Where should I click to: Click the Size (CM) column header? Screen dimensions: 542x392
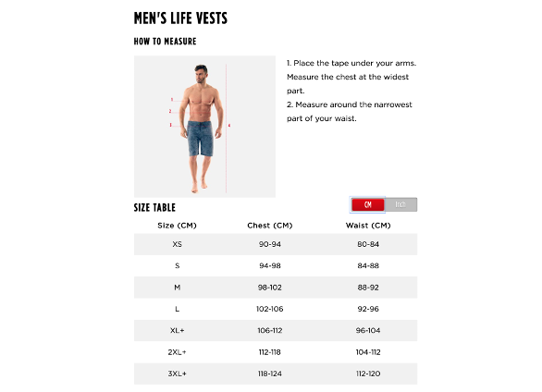click(x=177, y=226)
